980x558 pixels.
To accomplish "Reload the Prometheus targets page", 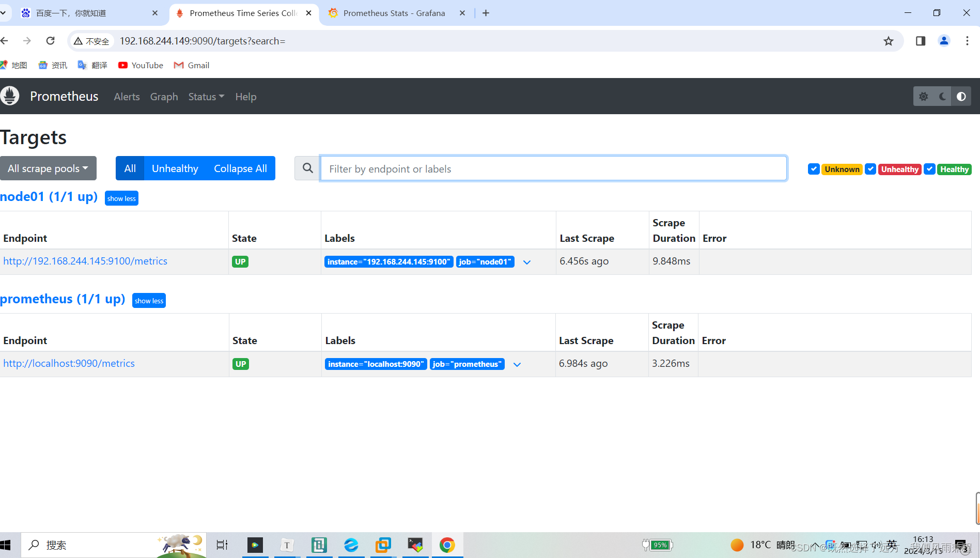I will pos(50,41).
